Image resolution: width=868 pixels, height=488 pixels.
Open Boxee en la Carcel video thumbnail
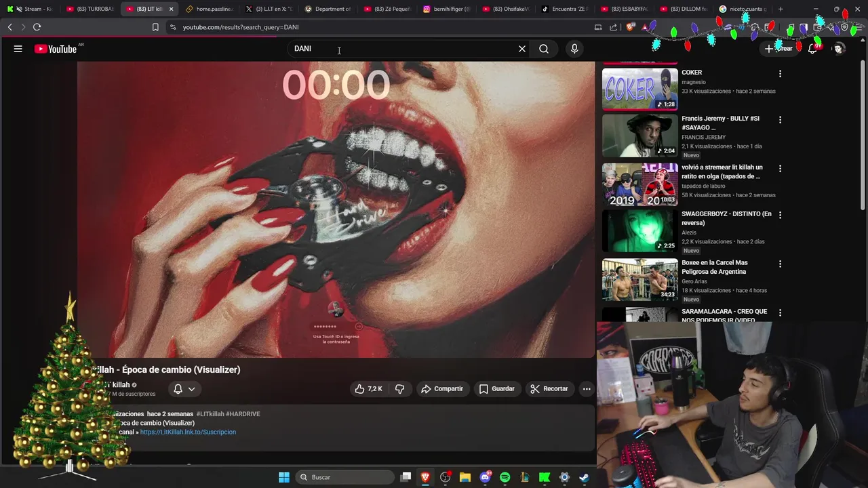pyautogui.click(x=639, y=280)
